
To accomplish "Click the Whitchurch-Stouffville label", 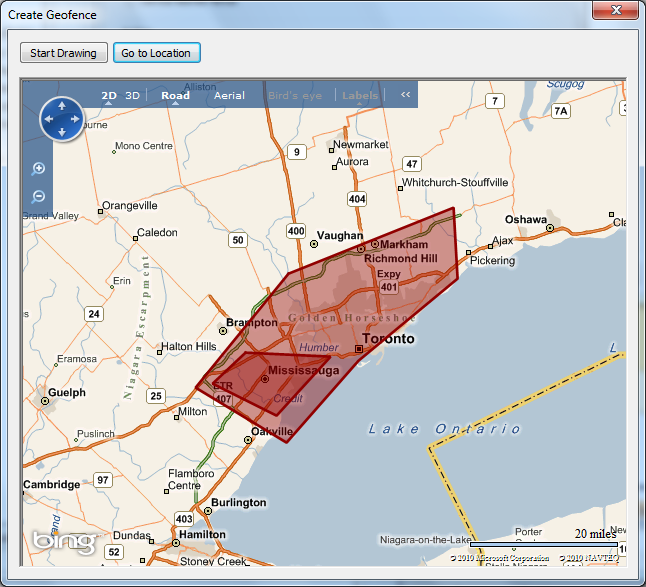I will click(455, 182).
